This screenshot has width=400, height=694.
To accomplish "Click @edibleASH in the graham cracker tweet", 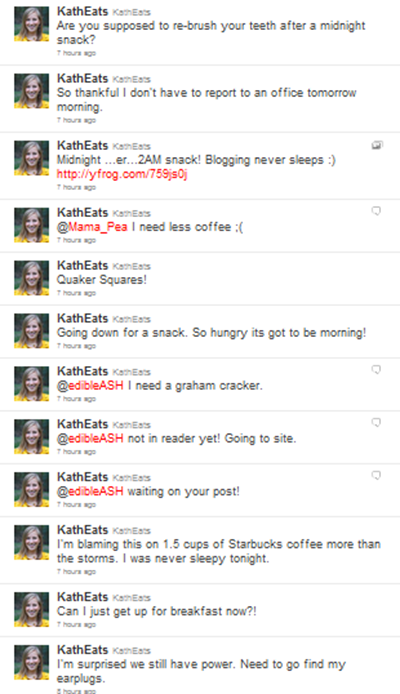I will [90, 386].
